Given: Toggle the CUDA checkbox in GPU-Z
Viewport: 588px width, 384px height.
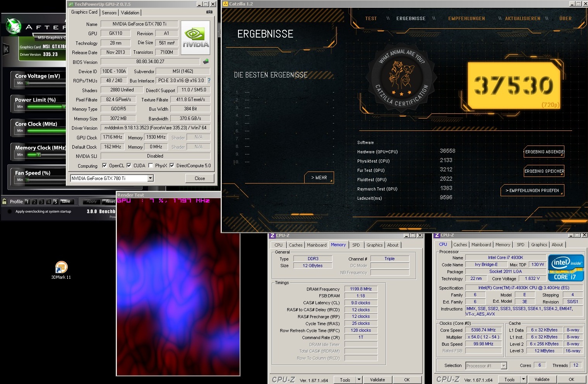Looking at the screenshot, I should tap(129, 165).
